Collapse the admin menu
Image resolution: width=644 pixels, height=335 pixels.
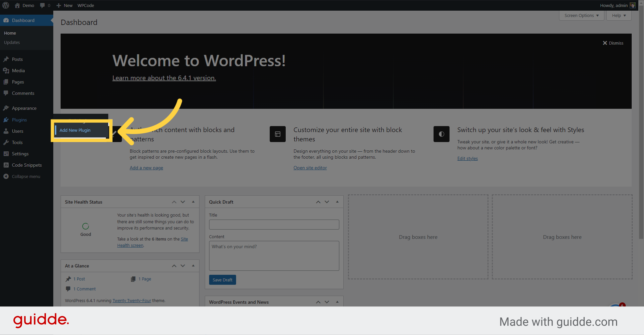5,176
